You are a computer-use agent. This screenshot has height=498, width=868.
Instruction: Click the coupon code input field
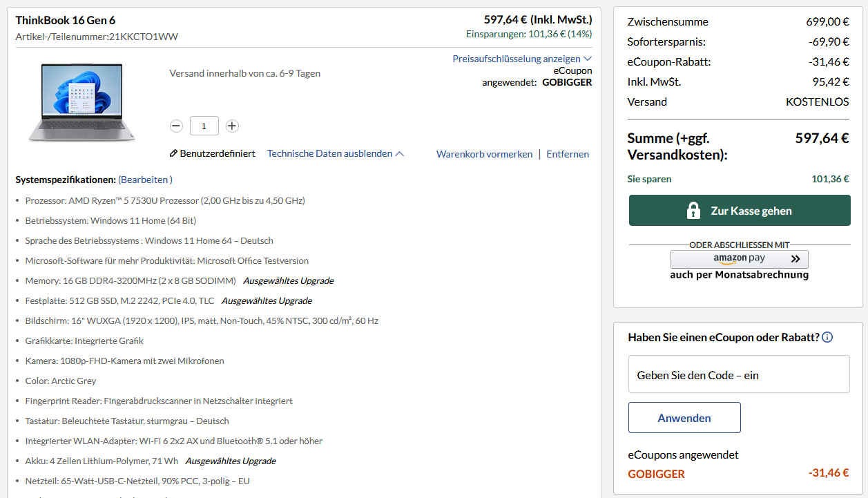pos(739,373)
